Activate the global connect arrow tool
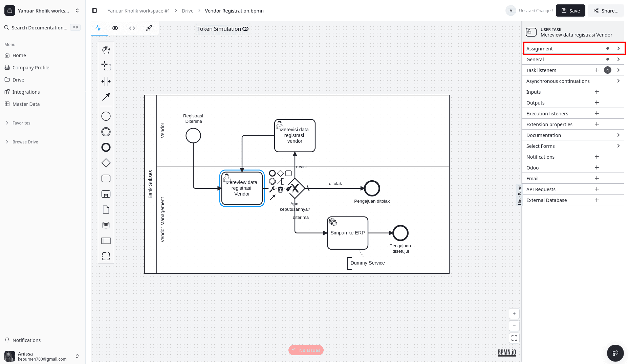The image size is (629, 364). (106, 97)
